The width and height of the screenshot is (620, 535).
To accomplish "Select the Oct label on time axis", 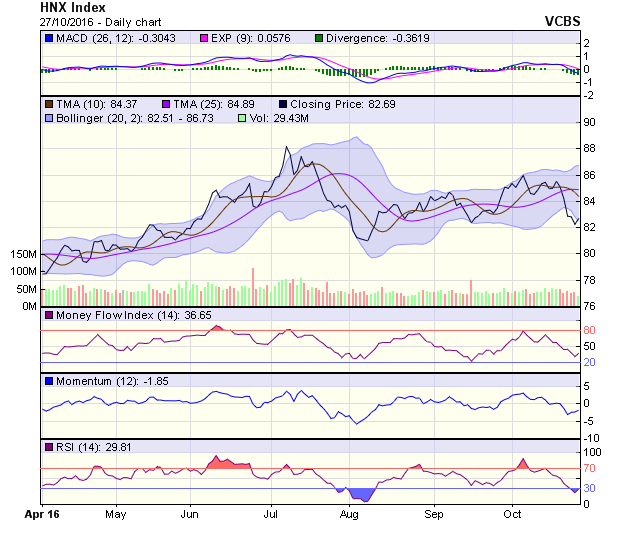I will (512, 514).
